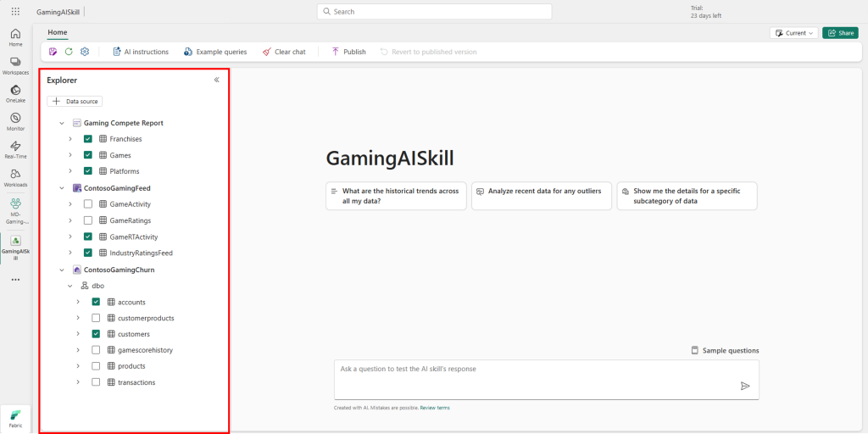Screen dimensions: 868x434
Task: Uncheck the Franchises table checkbox
Action: click(88, 139)
